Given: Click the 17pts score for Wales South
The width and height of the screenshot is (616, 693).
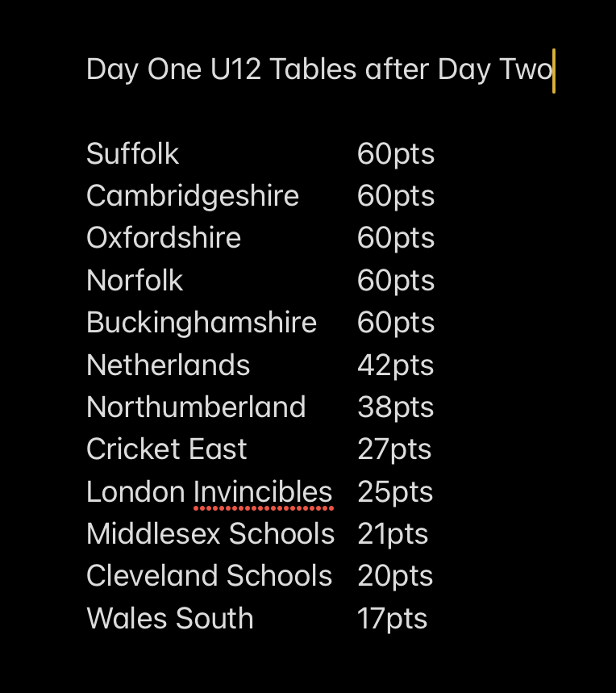Looking at the screenshot, I should 392,619.
